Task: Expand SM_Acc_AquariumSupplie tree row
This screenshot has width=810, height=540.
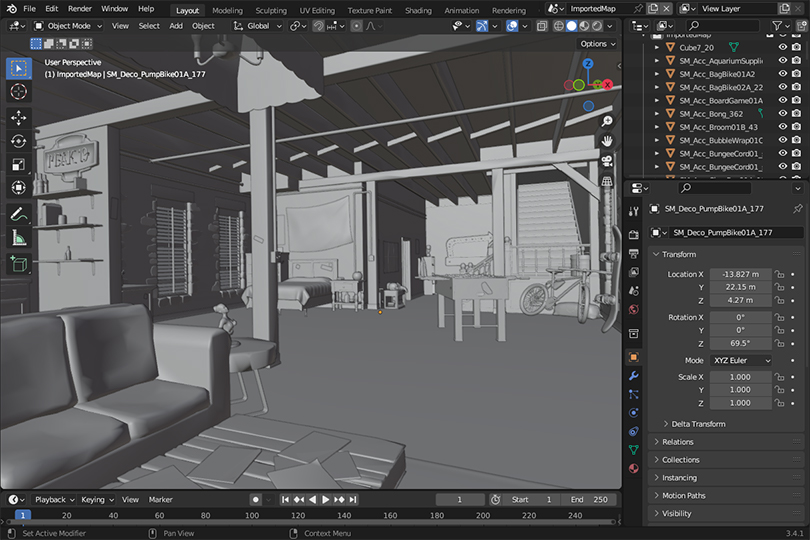Action: [657, 61]
